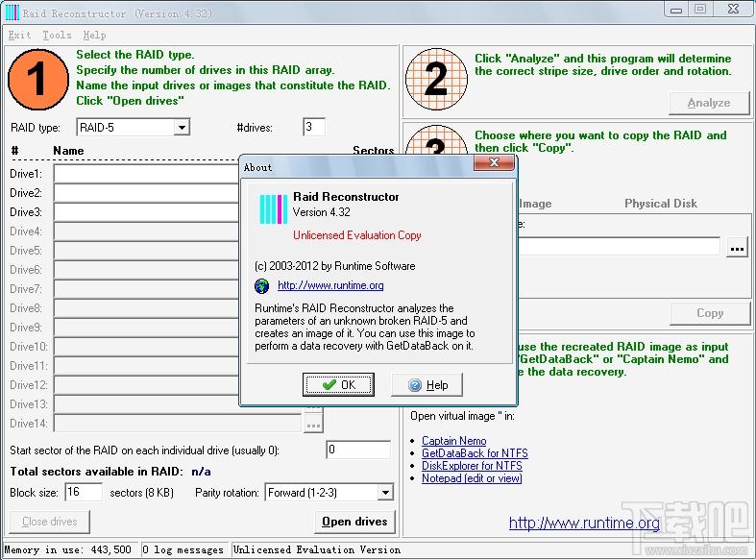Viewport: 756px width, 560px height.
Task: Open the Parity rotation dropdown
Action: [x=384, y=493]
